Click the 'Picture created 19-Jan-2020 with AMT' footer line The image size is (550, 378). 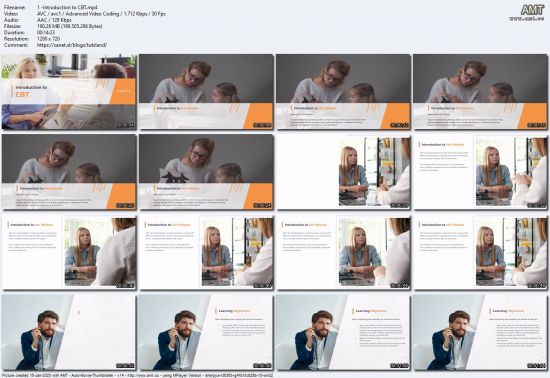pos(137,375)
